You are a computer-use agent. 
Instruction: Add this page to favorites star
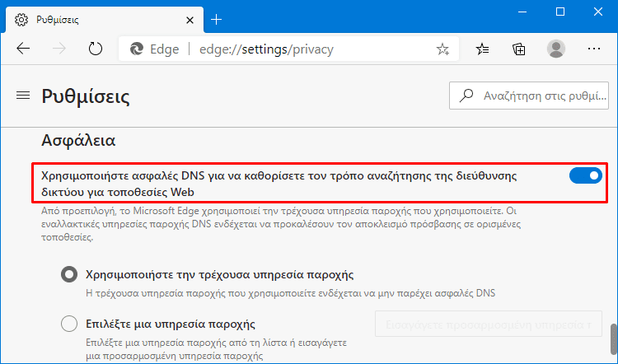tap(442, 49)
